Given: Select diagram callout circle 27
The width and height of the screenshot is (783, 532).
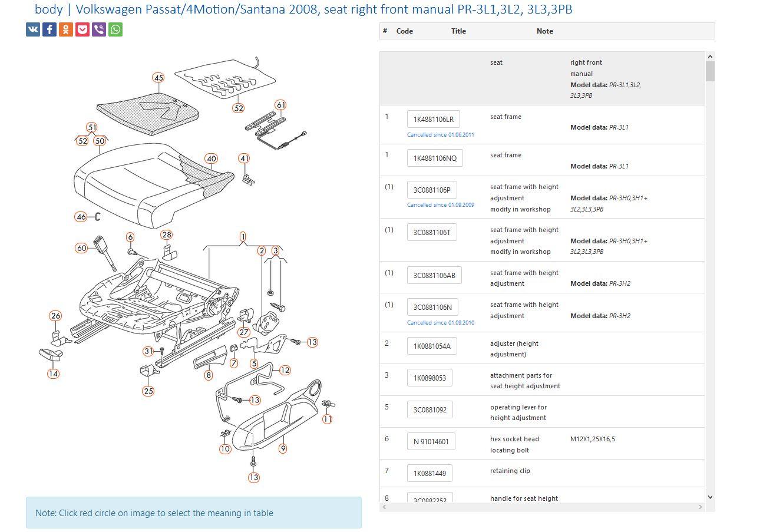Looking at the screenshot, I should click(244, 332).
